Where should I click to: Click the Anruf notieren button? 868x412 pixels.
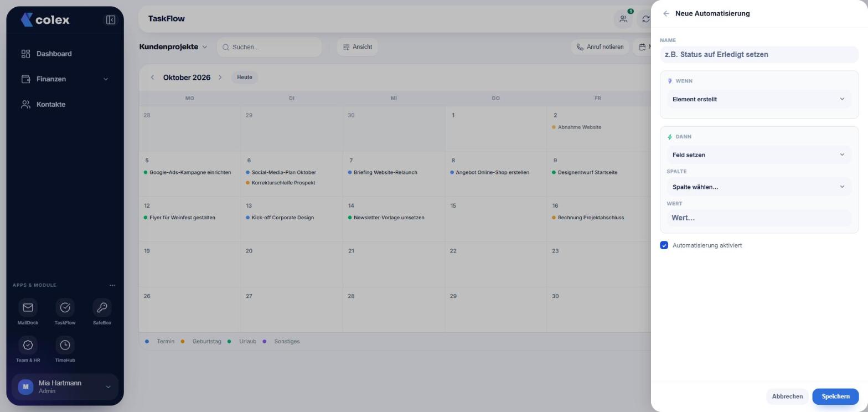[600, 47]
